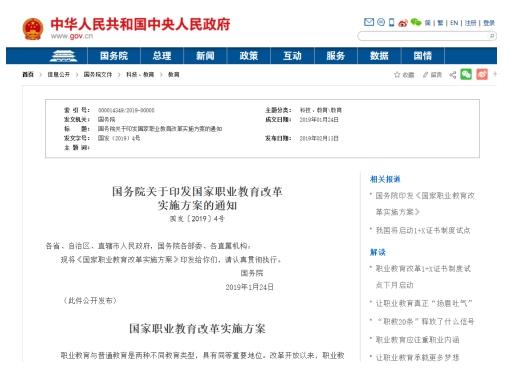Click the 解读 section heading
The height and width of the screenshot is (379, 512).
378,252
